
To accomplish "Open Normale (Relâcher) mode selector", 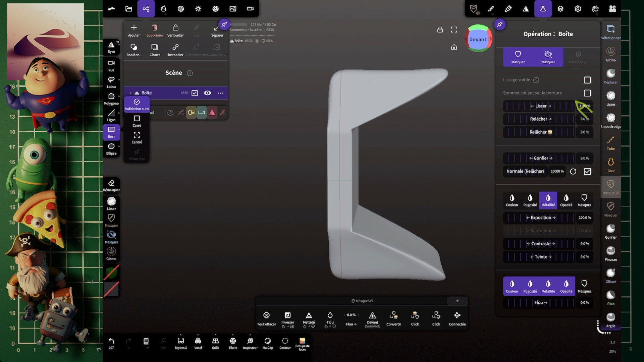I will (x=525, y=171).
